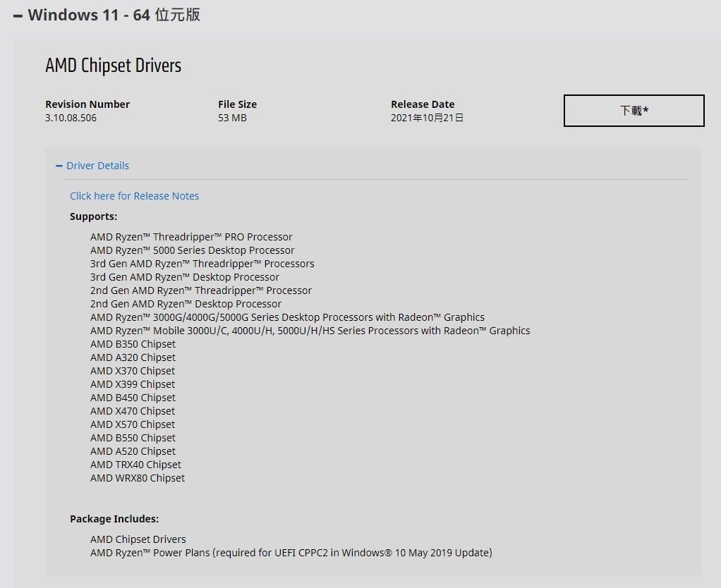The image size is (721, 588).
Task: Click AMD X370 Chipset entry
Action: [x=133, y=371]
